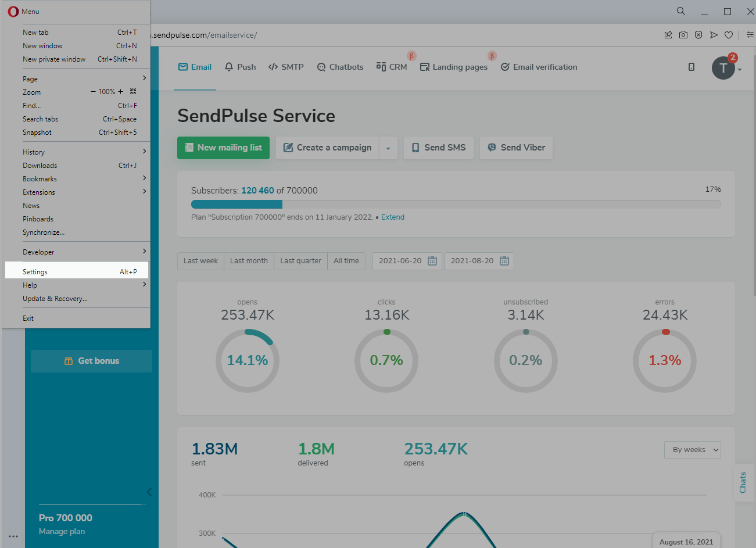Click the New mailing list button

[x=223, y=148]
